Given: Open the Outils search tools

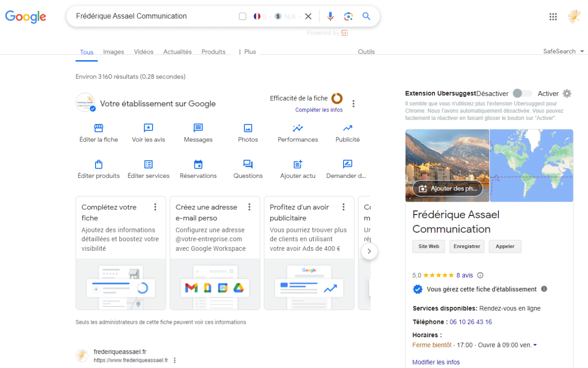Looking at the screenshot, I should [x=366, y=52].
